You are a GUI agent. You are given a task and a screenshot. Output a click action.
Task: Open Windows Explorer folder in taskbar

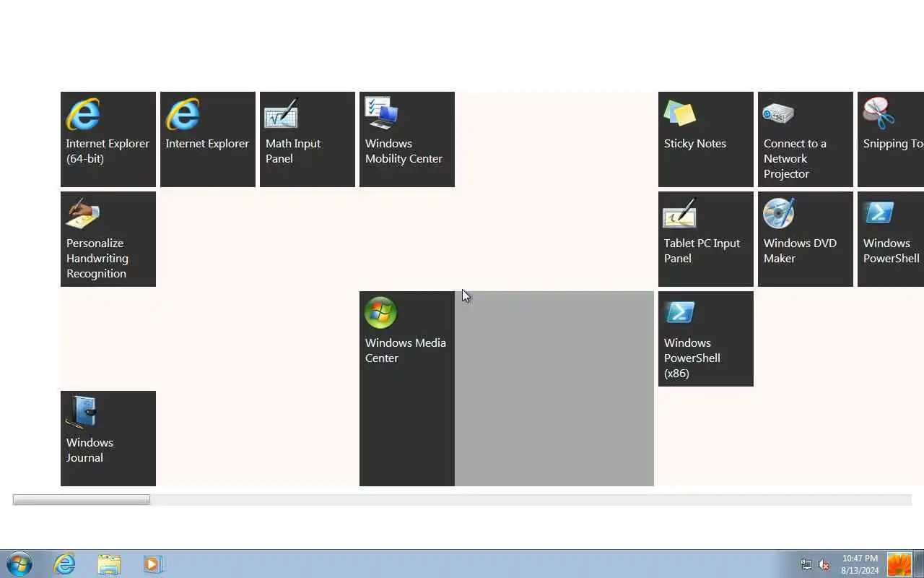point(109,564)
